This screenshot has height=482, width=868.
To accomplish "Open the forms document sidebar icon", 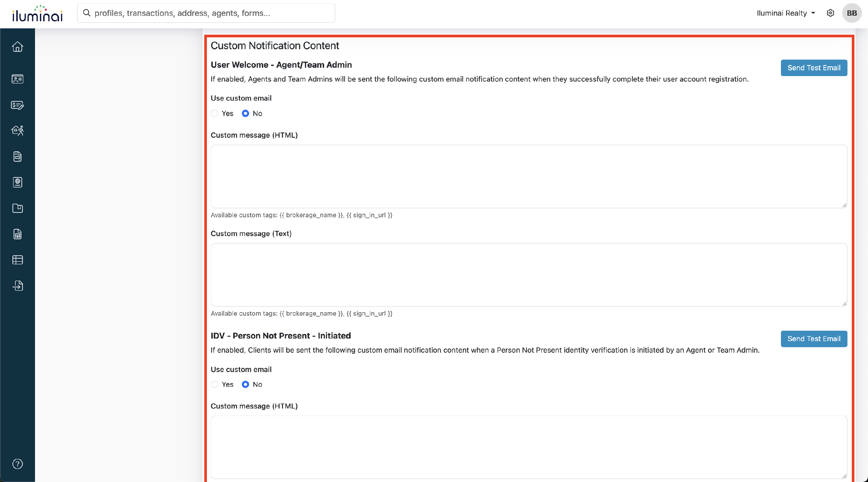I will point(18,156).
